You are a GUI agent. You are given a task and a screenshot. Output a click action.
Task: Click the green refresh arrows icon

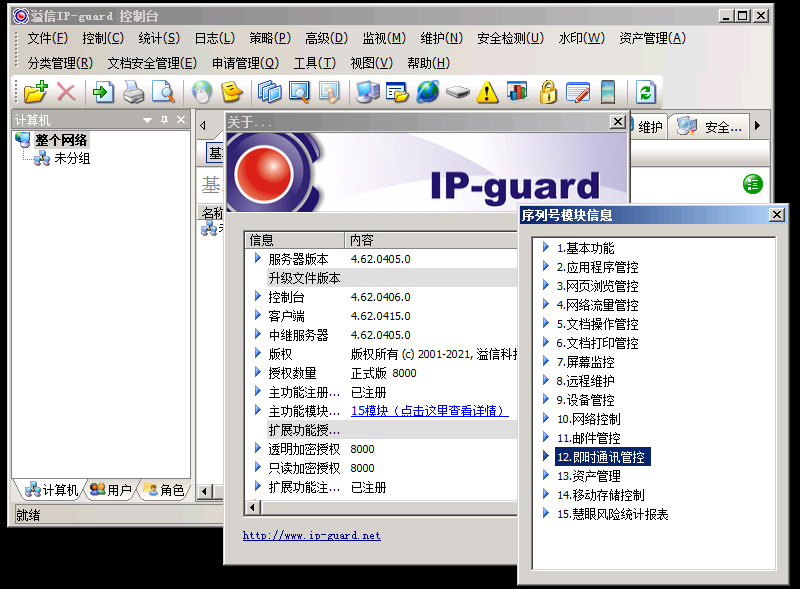pos(645,93)
